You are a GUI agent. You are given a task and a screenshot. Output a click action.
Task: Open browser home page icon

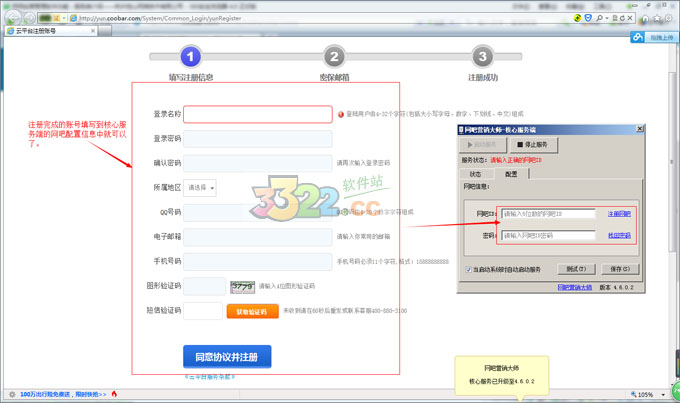coord(645,18)
